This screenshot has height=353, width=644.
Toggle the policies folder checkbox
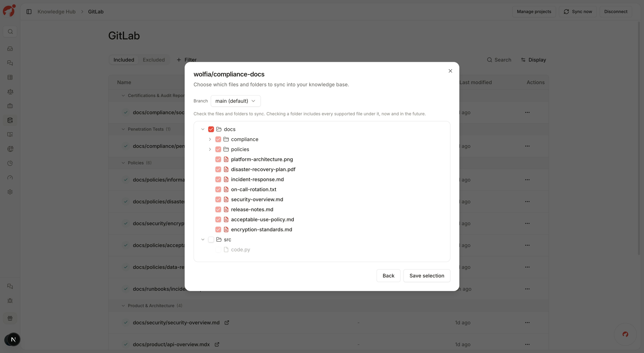pyautogui.click(x=218, y=149)
